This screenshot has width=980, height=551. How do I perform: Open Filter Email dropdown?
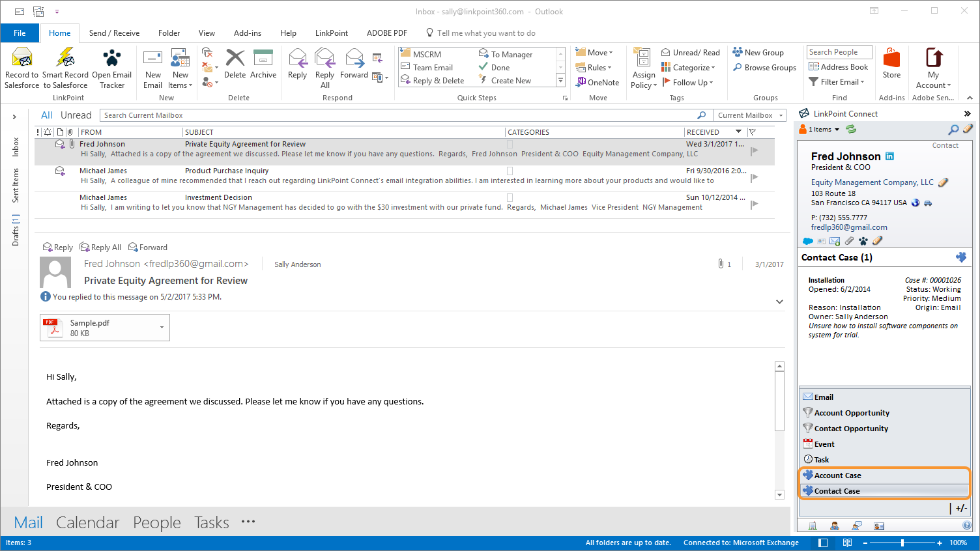[x=837, y=81]
